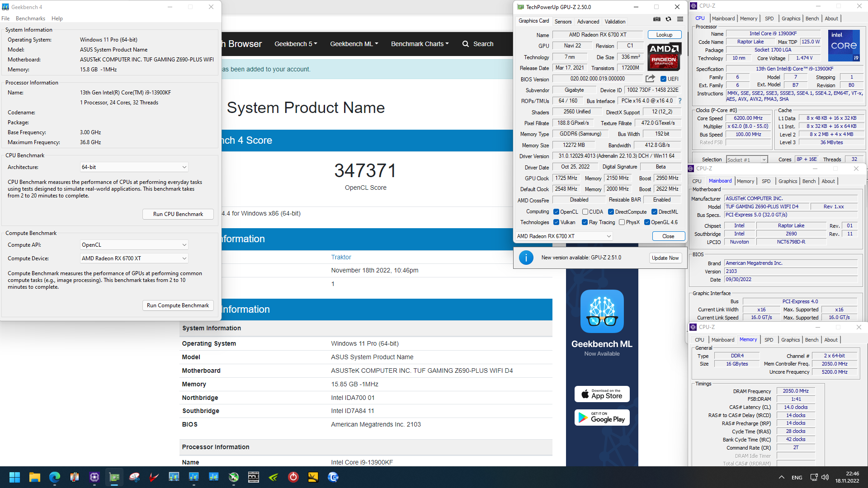Click the Update Now button

[x=665, y=258]
